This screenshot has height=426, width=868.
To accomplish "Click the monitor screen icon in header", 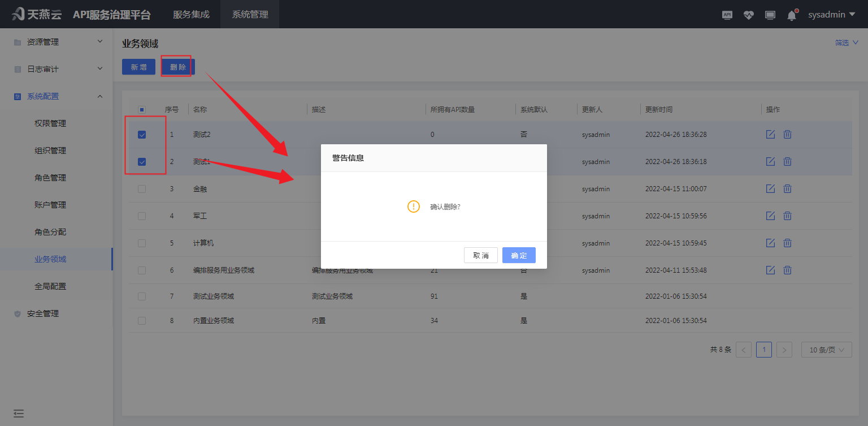I will [x=770, y=15].
